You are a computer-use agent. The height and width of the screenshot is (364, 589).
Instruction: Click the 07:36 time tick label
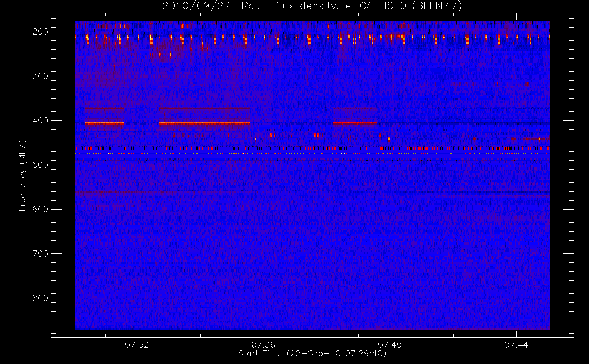263,345
